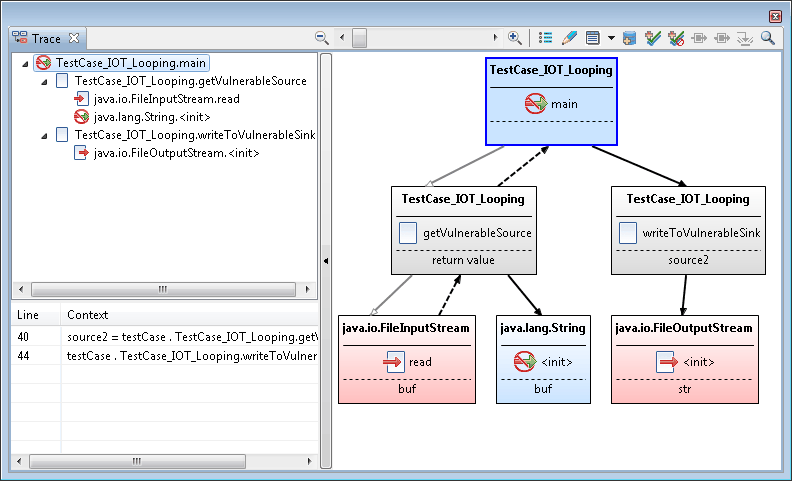This screenshot has height=481, width=792.
Task: Click the read node's source arrow icon
Action: [393, 362]
